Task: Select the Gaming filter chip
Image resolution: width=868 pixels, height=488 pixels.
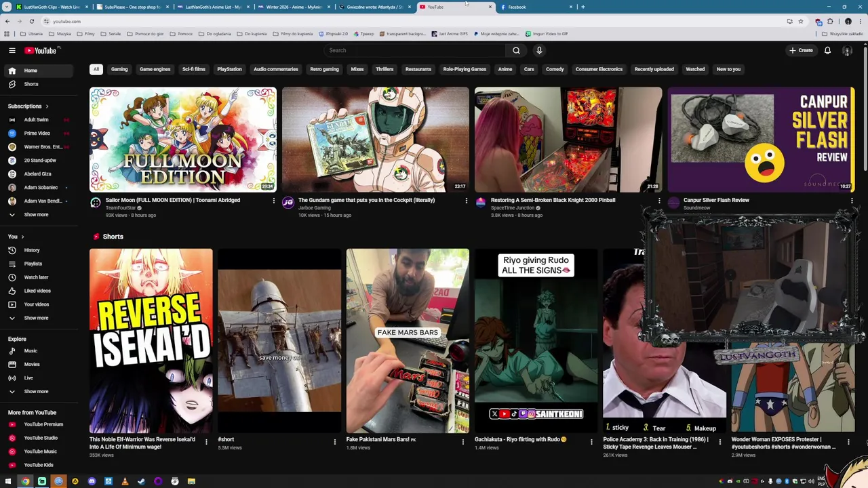Action: (119, 69)
